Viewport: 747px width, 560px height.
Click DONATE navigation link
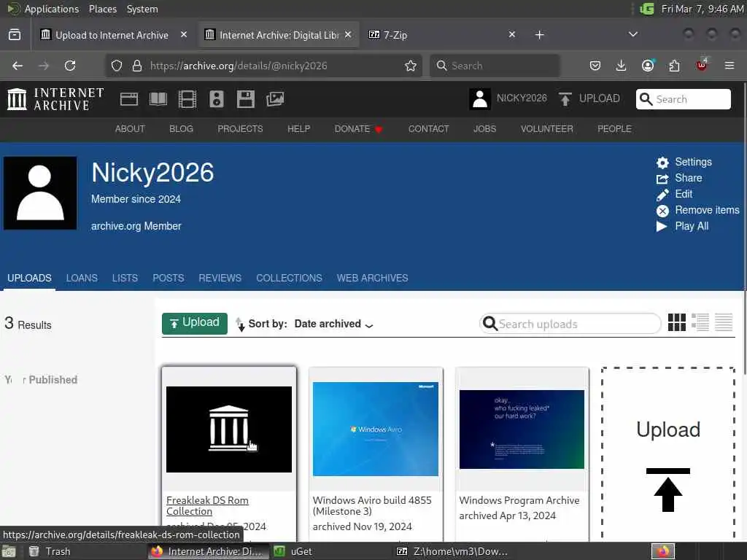358,129
